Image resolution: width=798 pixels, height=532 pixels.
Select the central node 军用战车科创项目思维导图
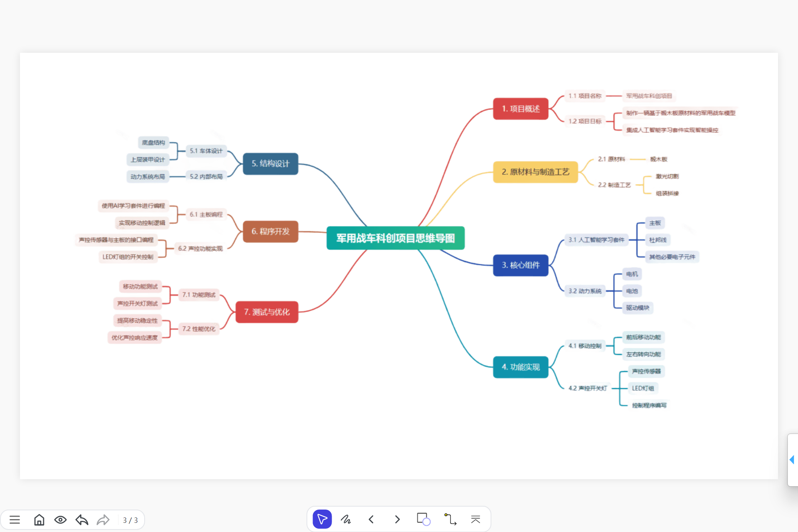point(396,238)
